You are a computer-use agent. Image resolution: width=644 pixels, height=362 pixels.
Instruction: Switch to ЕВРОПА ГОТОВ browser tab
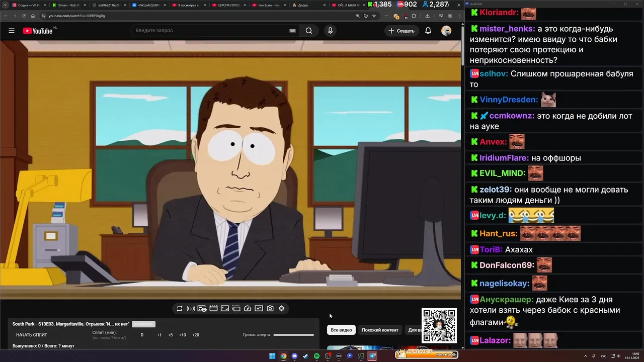(228, 5)
